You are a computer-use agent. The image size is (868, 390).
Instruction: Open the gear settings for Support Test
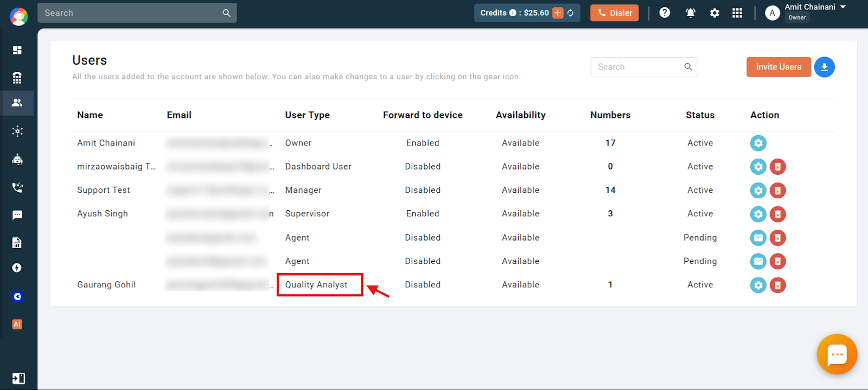coord(758,190)
